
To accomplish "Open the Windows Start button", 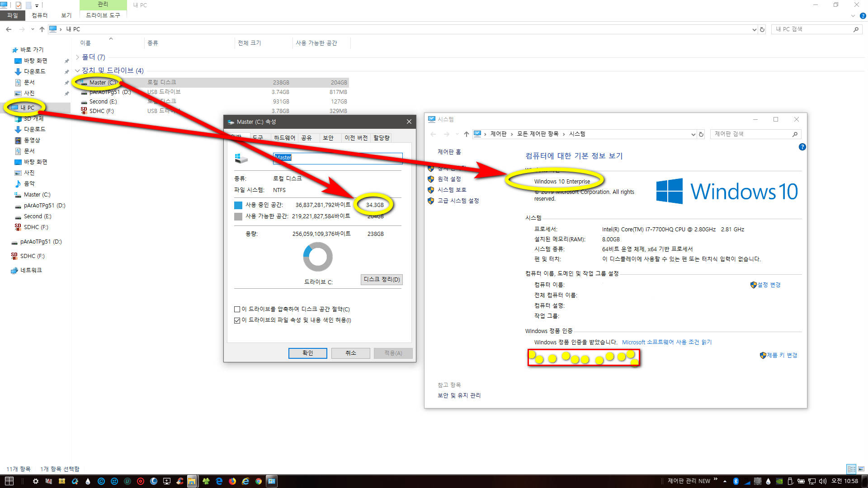I will [9, 481].
